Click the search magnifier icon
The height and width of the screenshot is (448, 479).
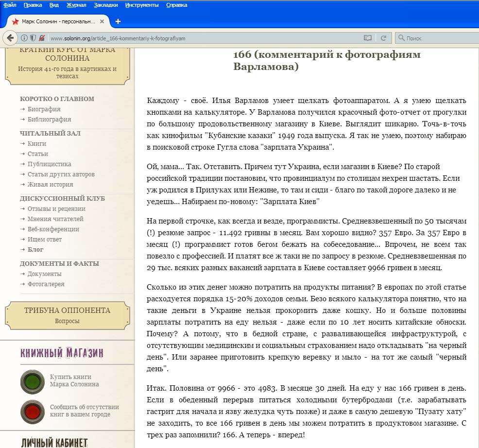pos(401,38)
